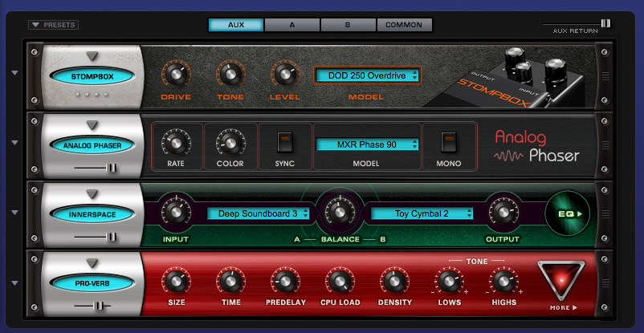Grab the Analog Phaser rack drag handle
Image resolution: width=644 pixels, height=333 pixels.
(605, 145)
